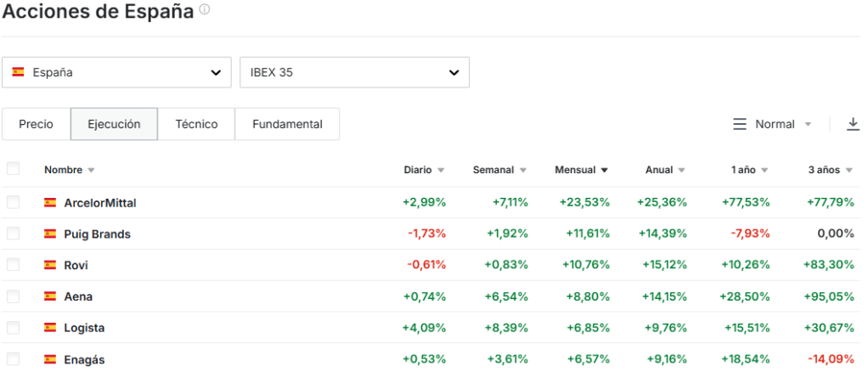
Task: Select the Enagás row checkbox
Action: [x=13, y=358]
